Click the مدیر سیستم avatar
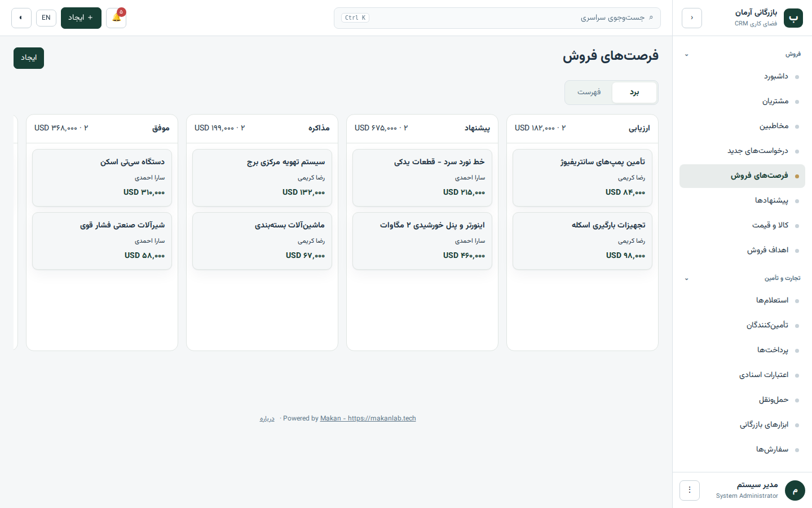 coord(795,491)
